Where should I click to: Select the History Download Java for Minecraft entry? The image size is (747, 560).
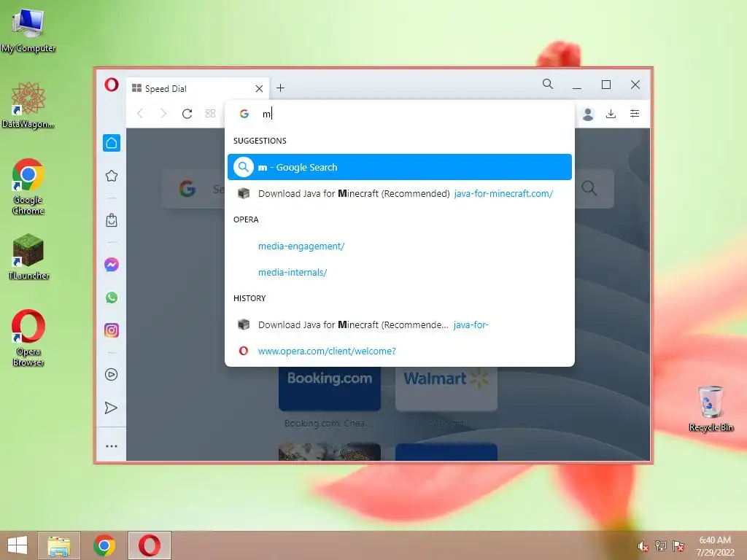(x=400, y=324)
